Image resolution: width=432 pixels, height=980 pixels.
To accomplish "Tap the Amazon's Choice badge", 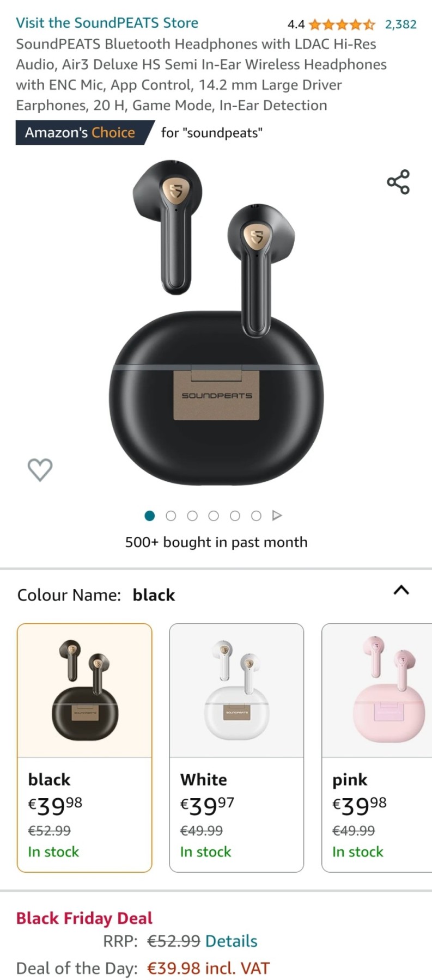I will [x=85, y=132].
